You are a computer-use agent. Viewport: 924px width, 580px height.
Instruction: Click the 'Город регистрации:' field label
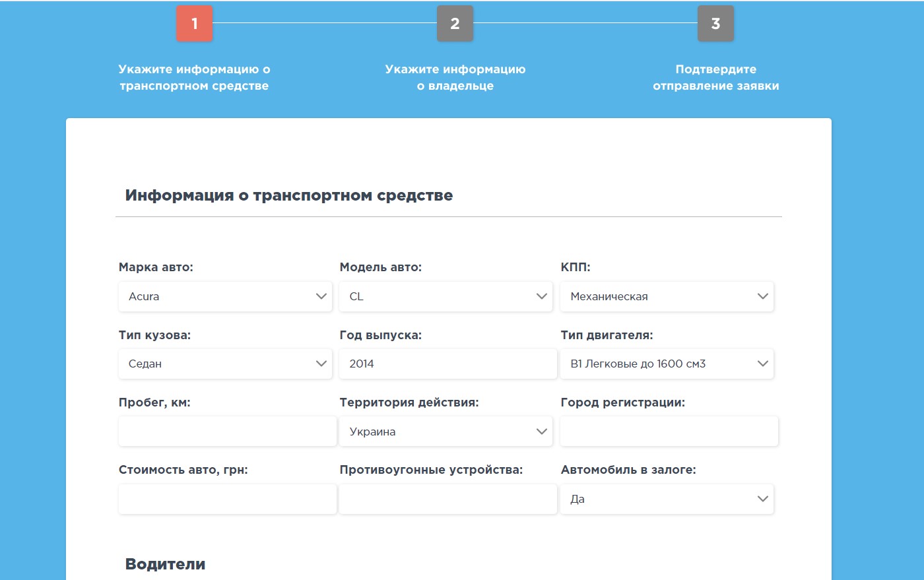[623, 403]
